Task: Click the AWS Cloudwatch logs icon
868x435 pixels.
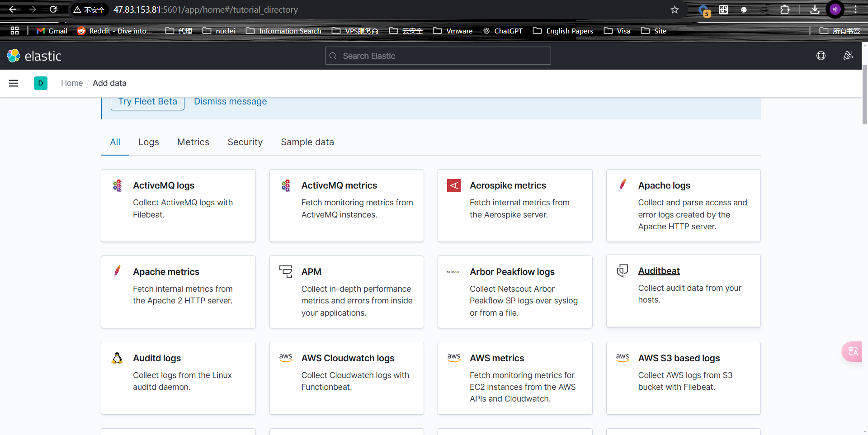Action: click(286, 358)
